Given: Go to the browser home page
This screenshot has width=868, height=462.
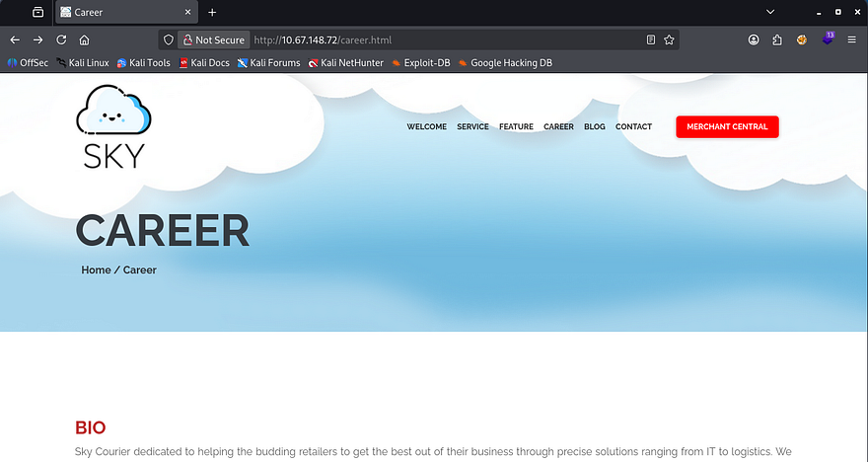Looking at the screenshot, I should pos(85,40).
